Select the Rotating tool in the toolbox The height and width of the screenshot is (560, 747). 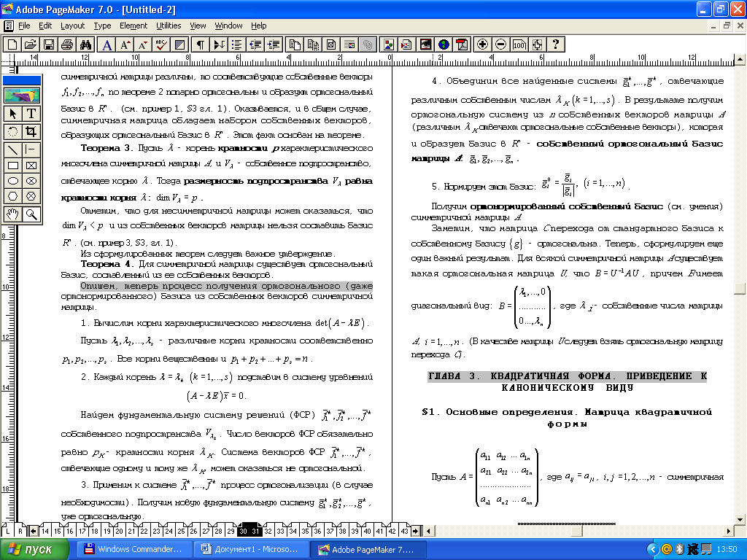coord(13,131)
